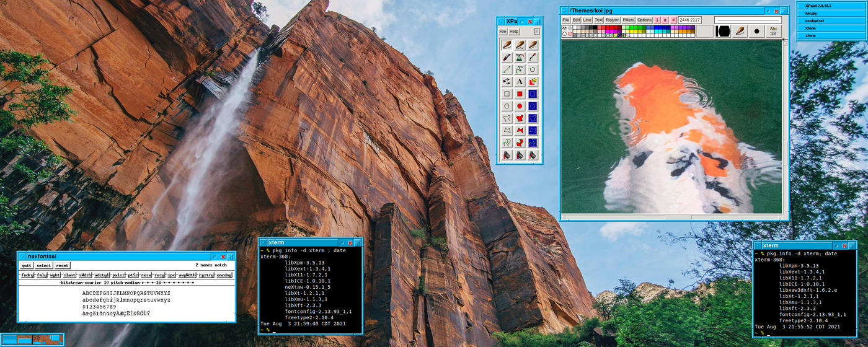
Task: Open the slant dropdown in nexfontsel
Action: [70, 275]
